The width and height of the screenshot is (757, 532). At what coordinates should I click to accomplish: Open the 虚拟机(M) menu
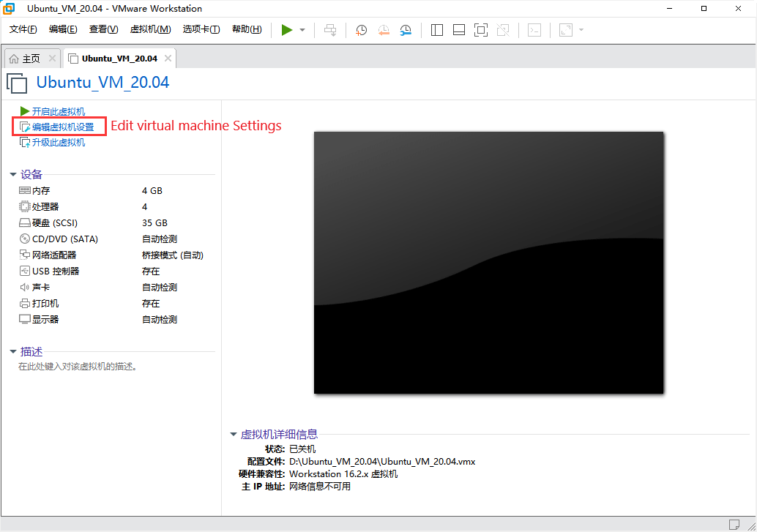point(151,29)
